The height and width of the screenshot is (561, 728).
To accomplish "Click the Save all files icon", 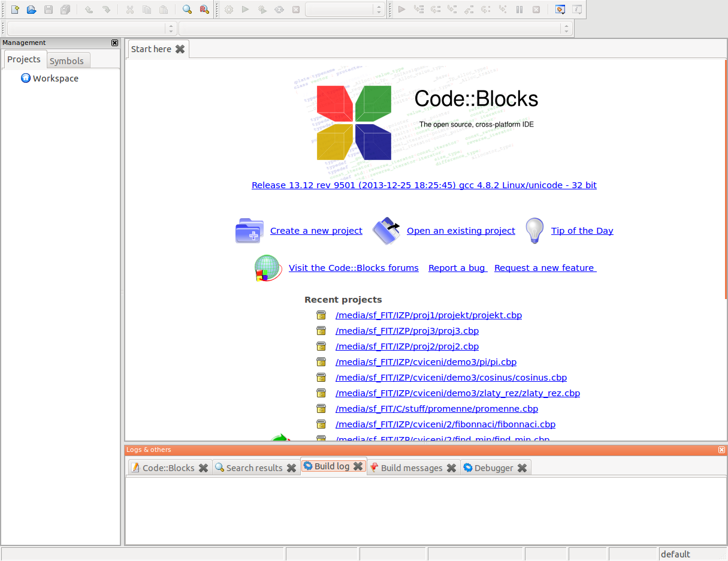I will (x=65, y=10).
